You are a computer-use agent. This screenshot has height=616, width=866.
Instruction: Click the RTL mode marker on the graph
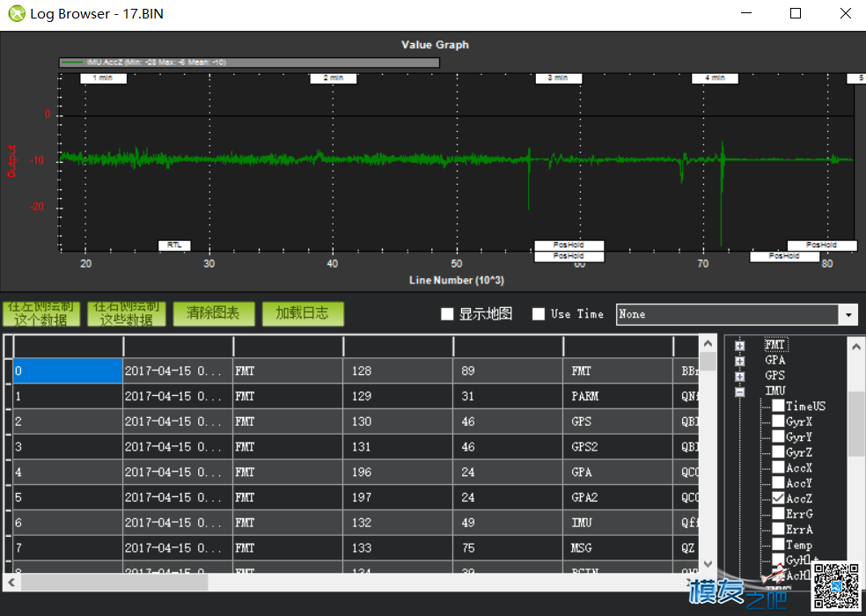(x=174, y=246)
